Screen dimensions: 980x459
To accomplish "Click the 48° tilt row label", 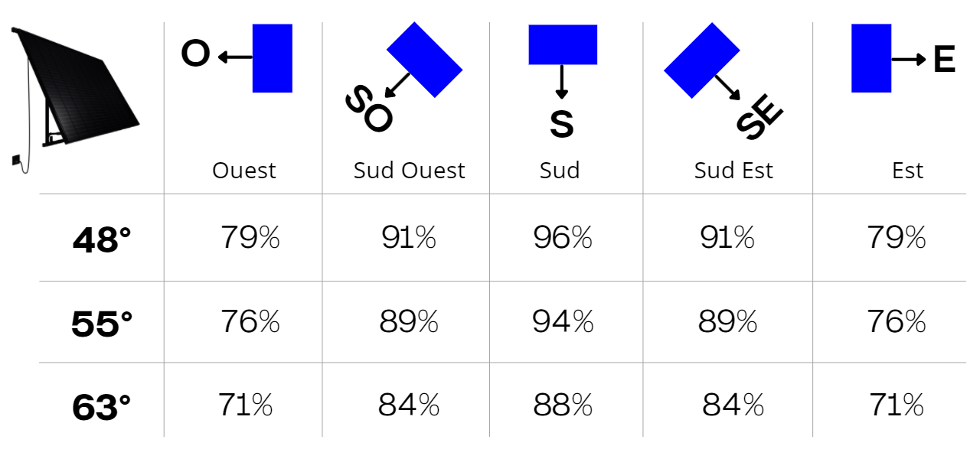I will (x=102, y=240).
